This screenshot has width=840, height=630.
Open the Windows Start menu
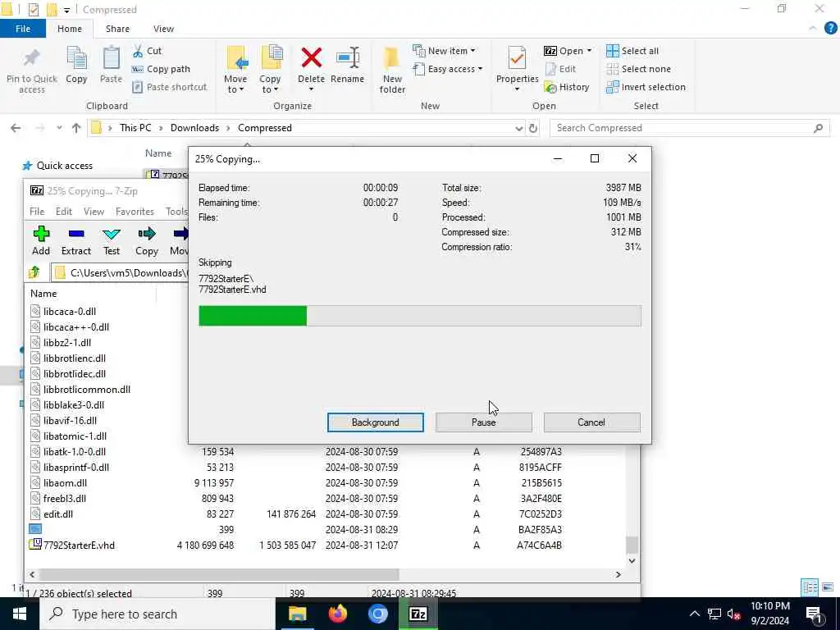click(x=20, y=614)
